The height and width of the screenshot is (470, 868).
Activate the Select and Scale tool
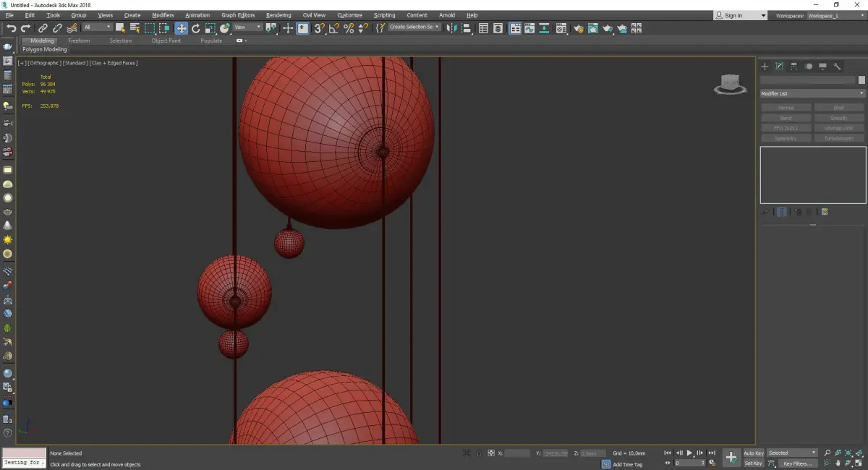(x=210, y=28)
